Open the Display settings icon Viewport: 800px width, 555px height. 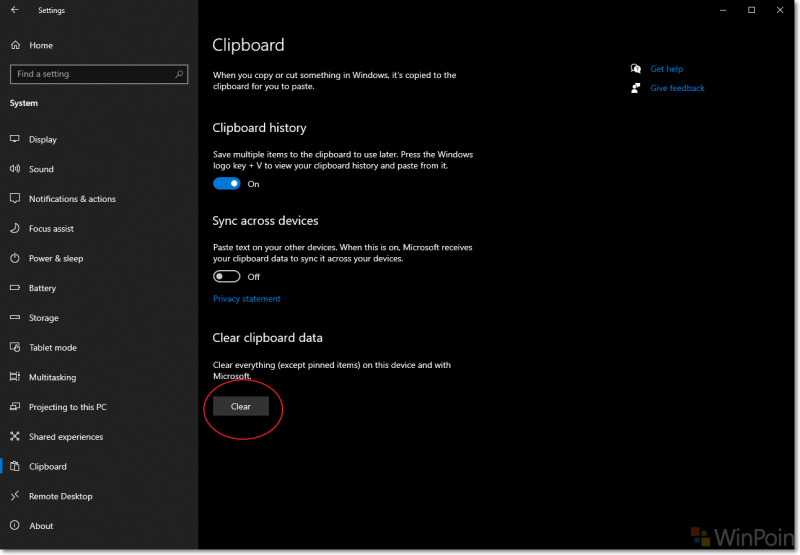coord(15,139)
